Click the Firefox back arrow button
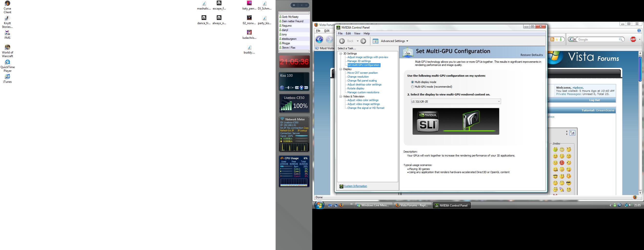Image resolution: width=644 pixels, height=250 pixels. [x=319, y=39]
